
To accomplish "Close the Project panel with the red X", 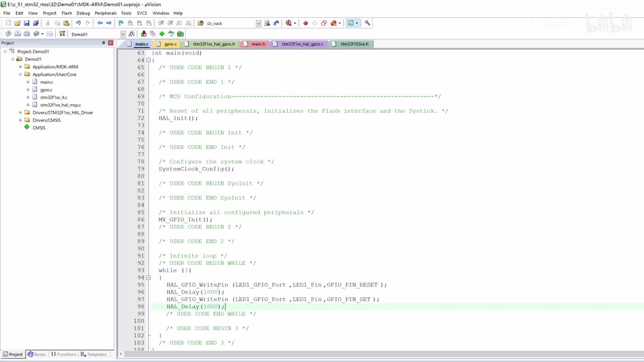I will [111, 43].
